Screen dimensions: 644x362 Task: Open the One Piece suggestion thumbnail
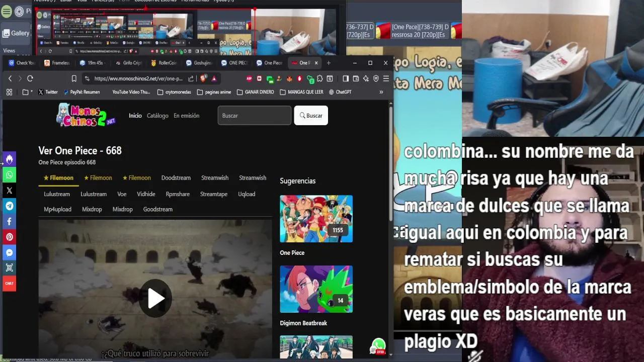pos(316,219)
